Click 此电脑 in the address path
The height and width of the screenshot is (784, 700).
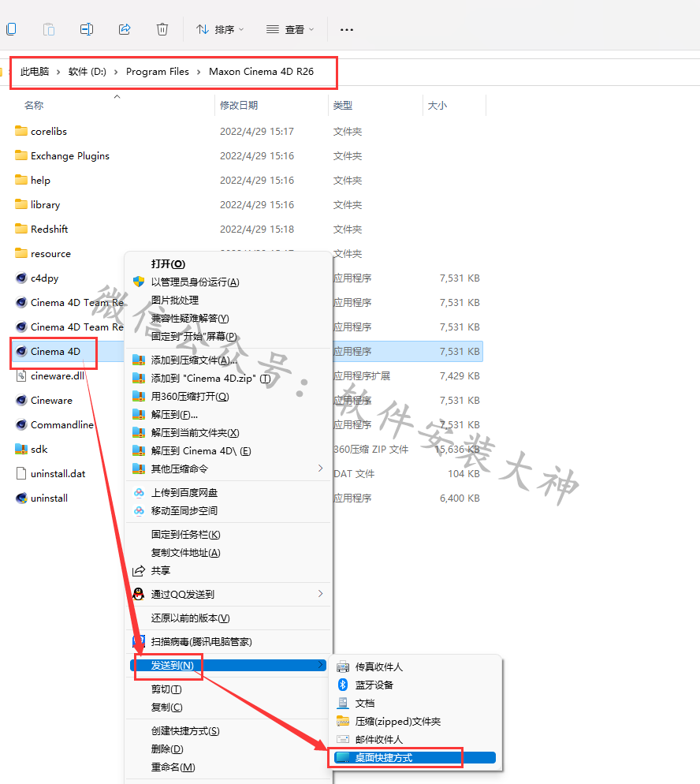(35, 72)
